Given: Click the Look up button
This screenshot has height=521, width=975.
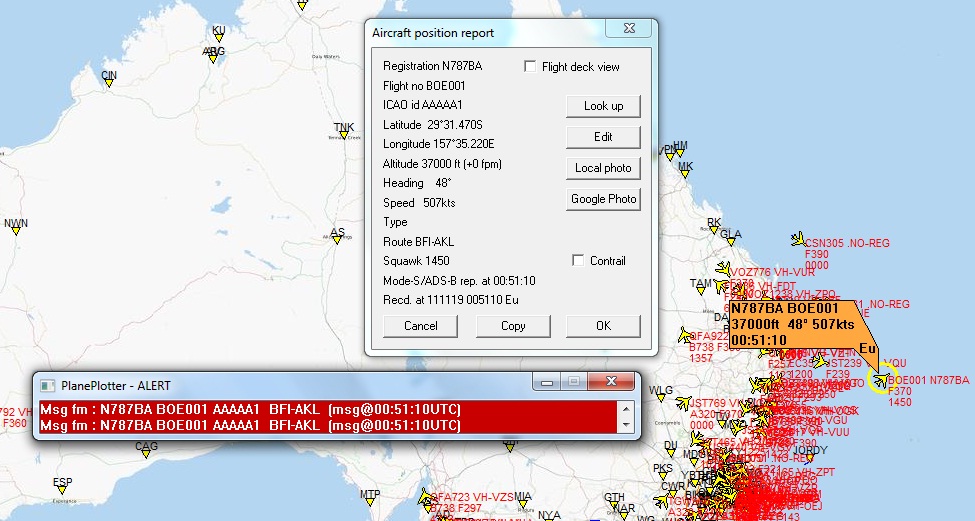Looking at the screenshot, I should pos(603,106).
